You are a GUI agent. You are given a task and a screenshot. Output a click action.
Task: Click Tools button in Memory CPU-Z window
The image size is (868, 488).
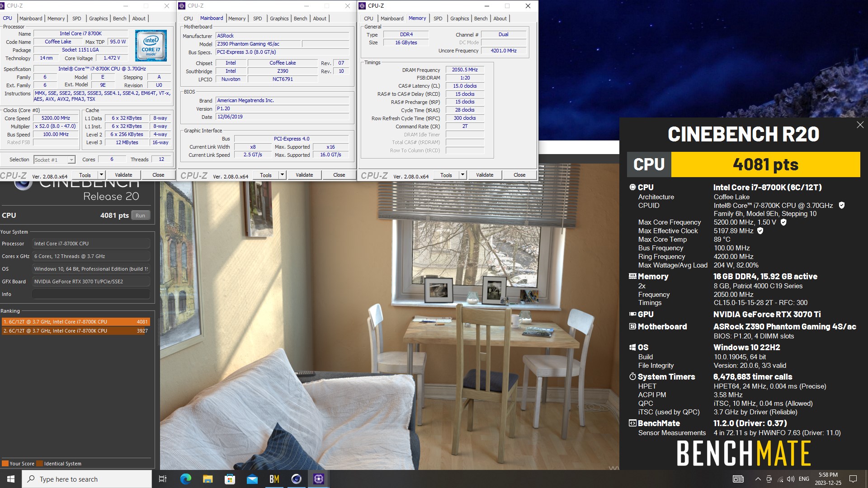446,175
